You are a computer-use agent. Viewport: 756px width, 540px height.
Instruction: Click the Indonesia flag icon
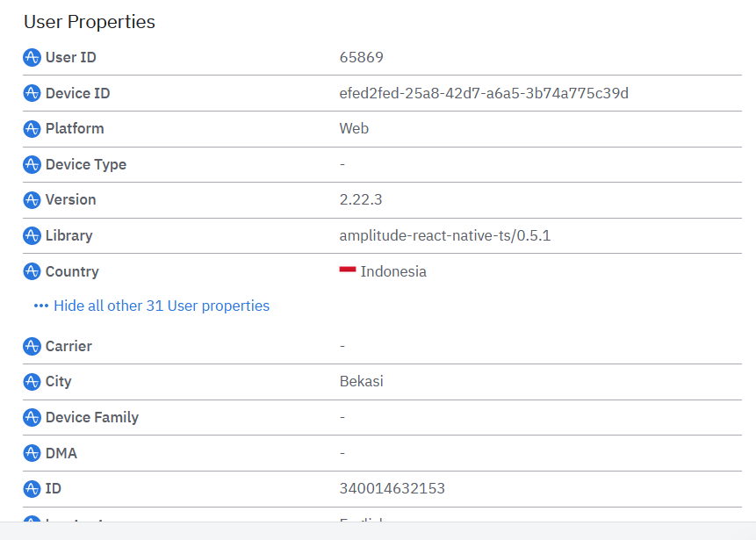(x=348, y=271)
